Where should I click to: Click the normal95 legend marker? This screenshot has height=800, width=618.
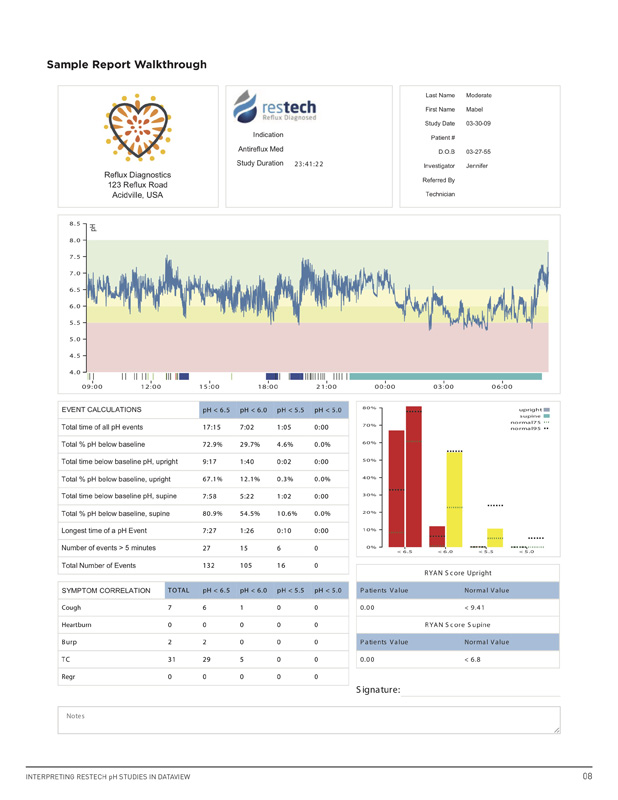[x=546, y=428]
